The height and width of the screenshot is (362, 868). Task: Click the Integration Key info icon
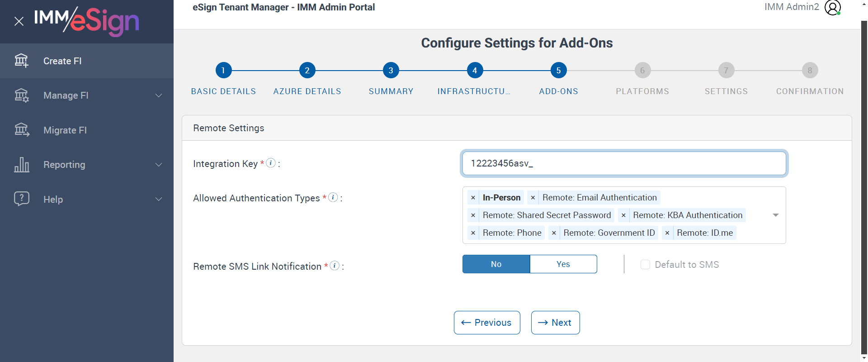pos(271,163)
